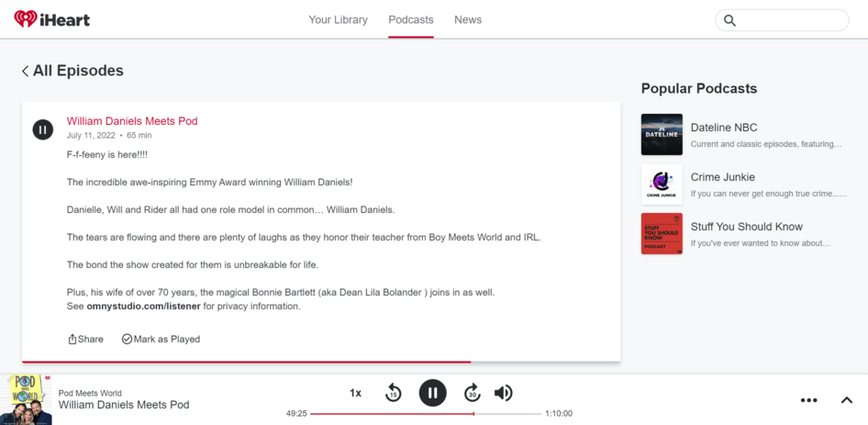Rewind 15 seconds in the player
This screenshot has width=868, height=425.
pos(393,393)
